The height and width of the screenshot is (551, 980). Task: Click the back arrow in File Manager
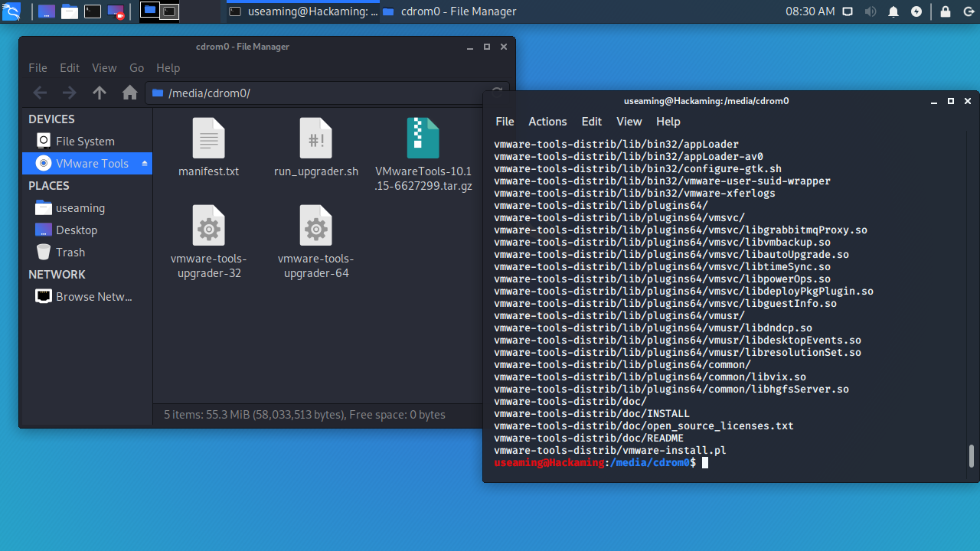[x=40, y=93]
